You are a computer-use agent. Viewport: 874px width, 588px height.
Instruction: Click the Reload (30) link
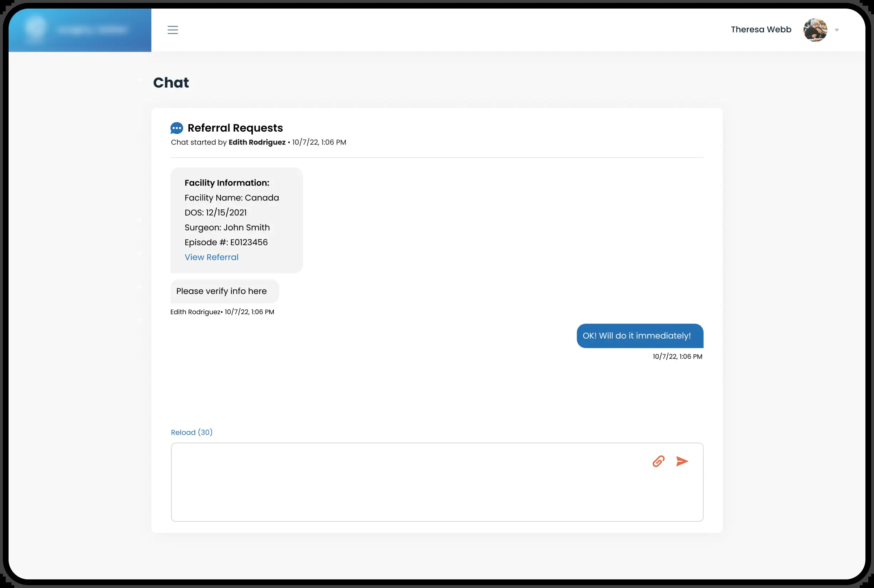192,432
